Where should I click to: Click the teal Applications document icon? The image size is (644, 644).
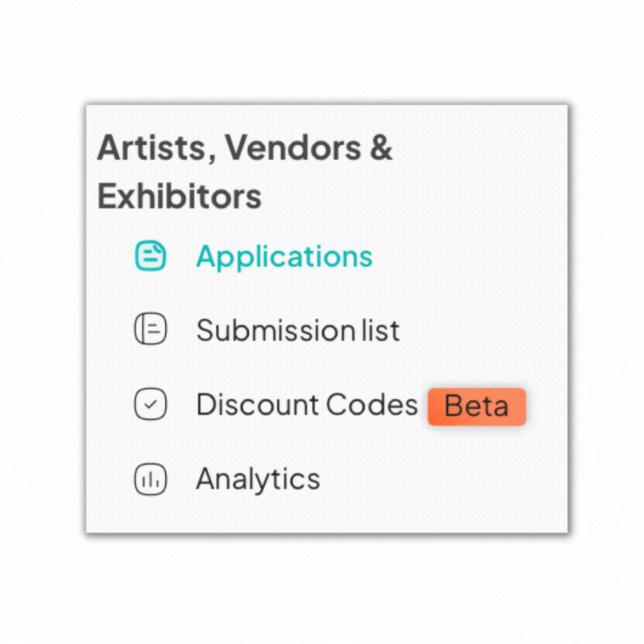pyautogui.click(x=150, y=256)
